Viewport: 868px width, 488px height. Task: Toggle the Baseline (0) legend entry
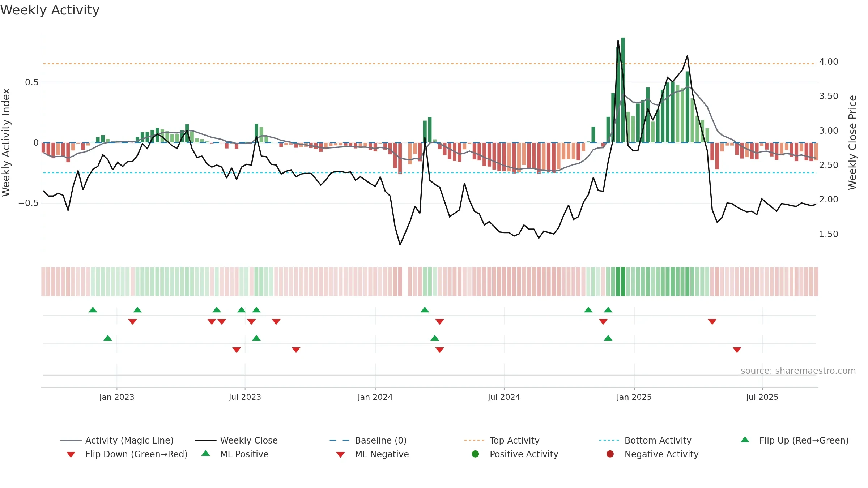click(x=368, y=440)
